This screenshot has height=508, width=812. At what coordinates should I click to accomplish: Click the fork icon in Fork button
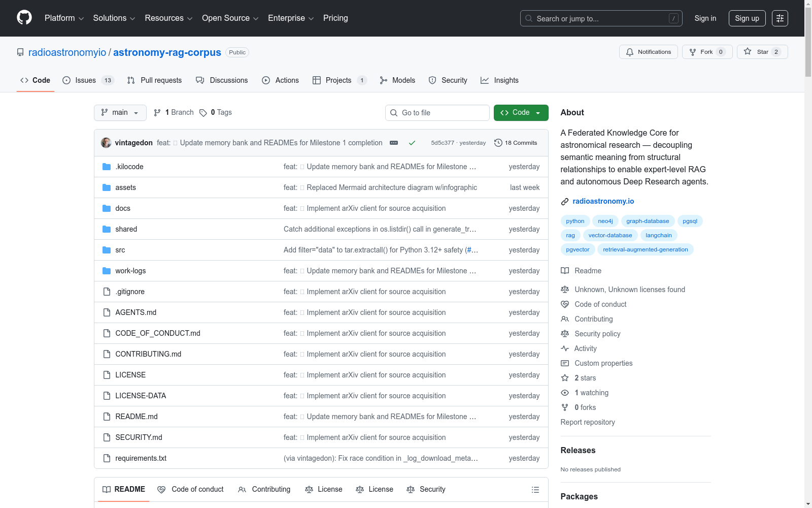click(693, 52)
